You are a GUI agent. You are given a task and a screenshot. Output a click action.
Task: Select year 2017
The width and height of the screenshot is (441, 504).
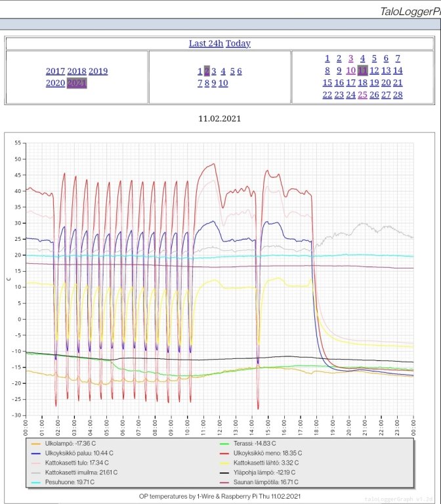[55, 71]
